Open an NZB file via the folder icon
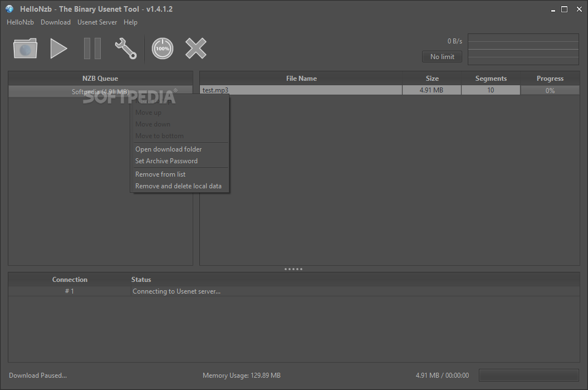Screen dimensions: 588x390 (25, 48)
